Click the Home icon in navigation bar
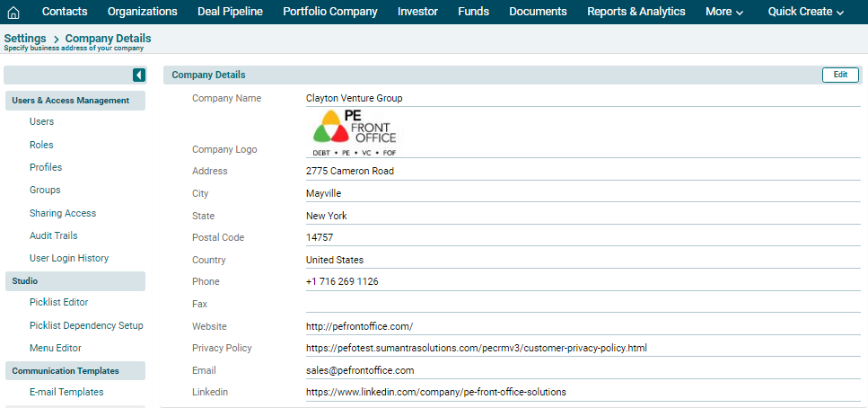 [13, 13]
